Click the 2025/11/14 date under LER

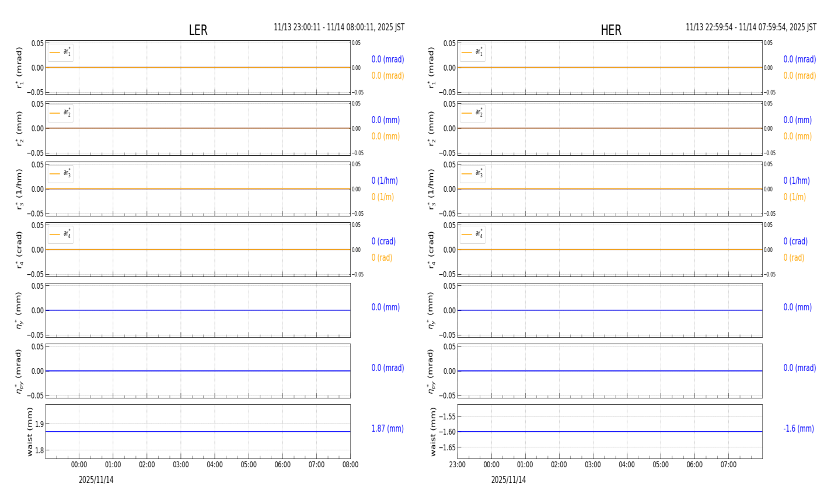[96, 480]
